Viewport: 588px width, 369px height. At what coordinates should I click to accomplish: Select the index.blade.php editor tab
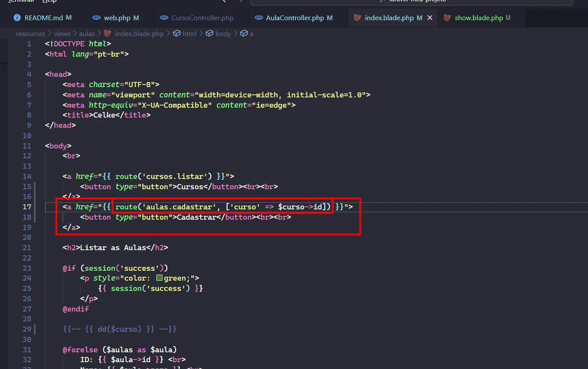pos(389,18)
